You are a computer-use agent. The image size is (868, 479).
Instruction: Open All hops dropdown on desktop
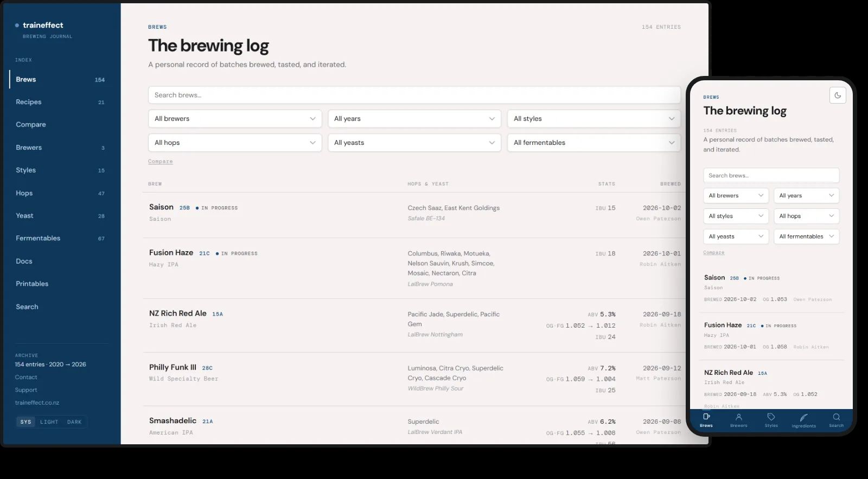(x=235, y=143)
